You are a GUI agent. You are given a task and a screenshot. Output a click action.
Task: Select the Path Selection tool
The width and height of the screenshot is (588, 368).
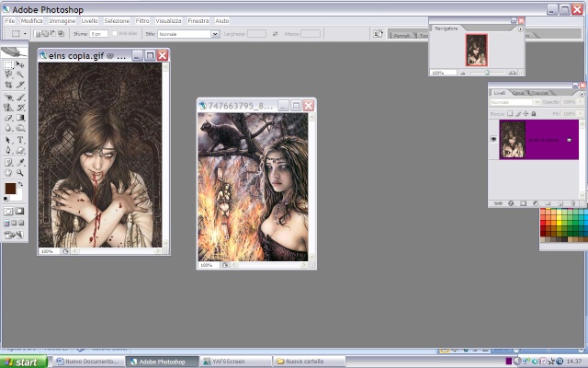click(x=8, y=140)
